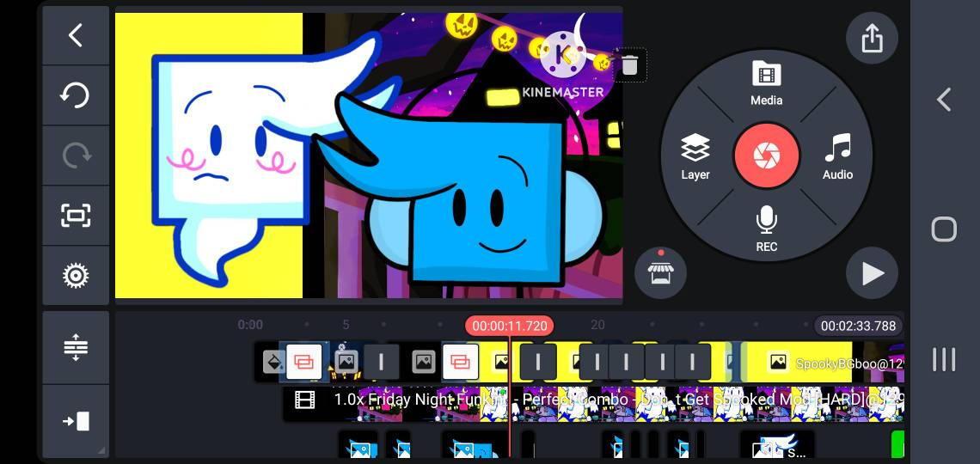This screenshot has width=980, height=464.
Task: Play the project preview
Action: click(x=872, y=273)
